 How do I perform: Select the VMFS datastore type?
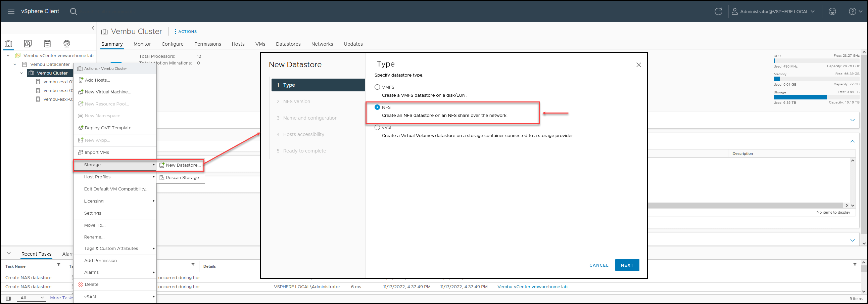tap(377, 87)
